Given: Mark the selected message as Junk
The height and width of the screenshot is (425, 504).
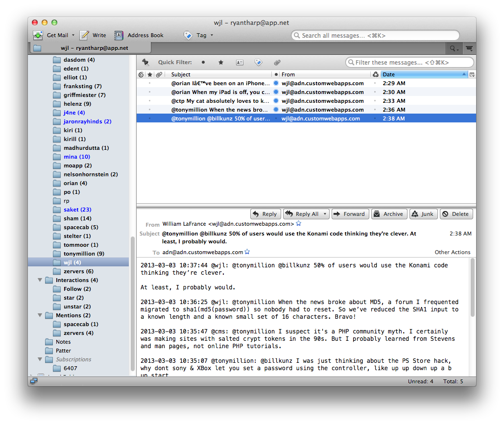Looking at the screenshot, I should (423, 214).
